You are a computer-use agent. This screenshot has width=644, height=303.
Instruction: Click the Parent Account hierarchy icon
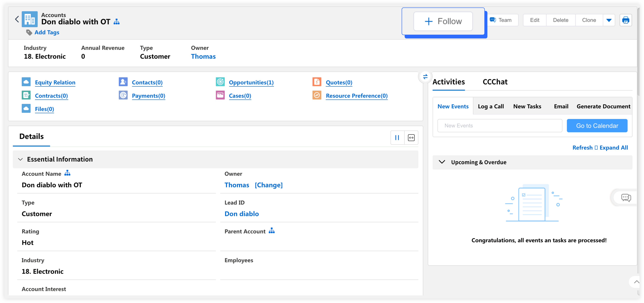click(272, 231)
